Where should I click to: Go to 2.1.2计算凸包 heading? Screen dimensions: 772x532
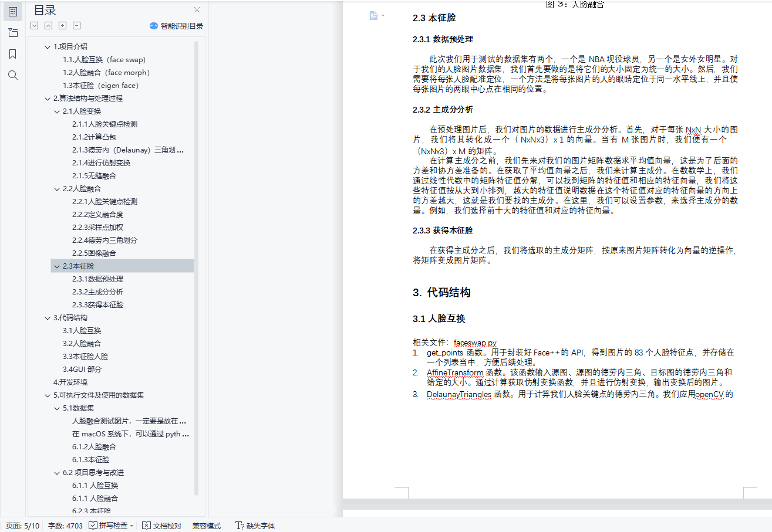[94, 137]
